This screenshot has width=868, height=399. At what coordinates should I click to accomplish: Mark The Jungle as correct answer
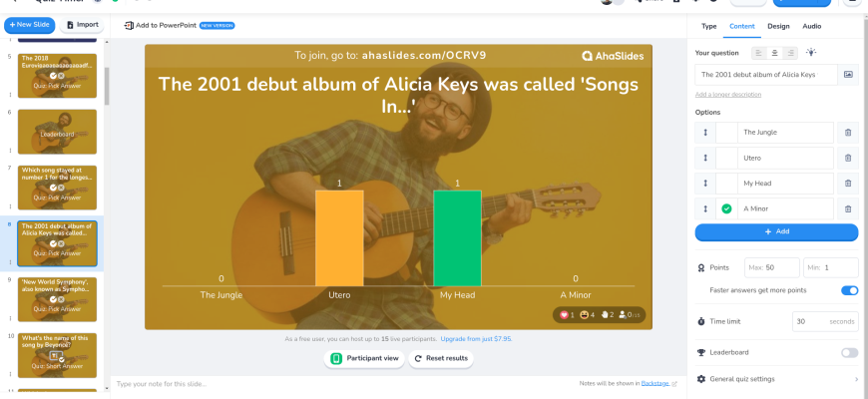tap(726, 133)
